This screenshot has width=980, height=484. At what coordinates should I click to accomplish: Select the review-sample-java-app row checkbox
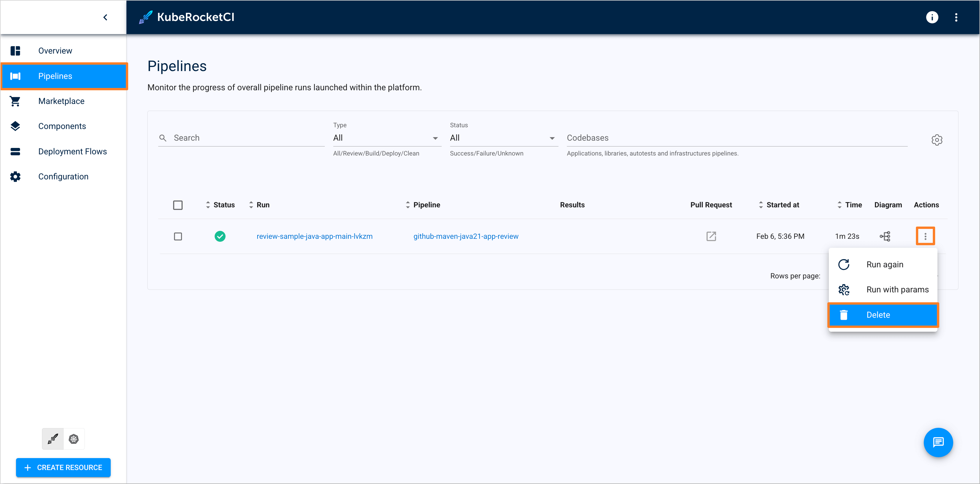pos(178,236)
